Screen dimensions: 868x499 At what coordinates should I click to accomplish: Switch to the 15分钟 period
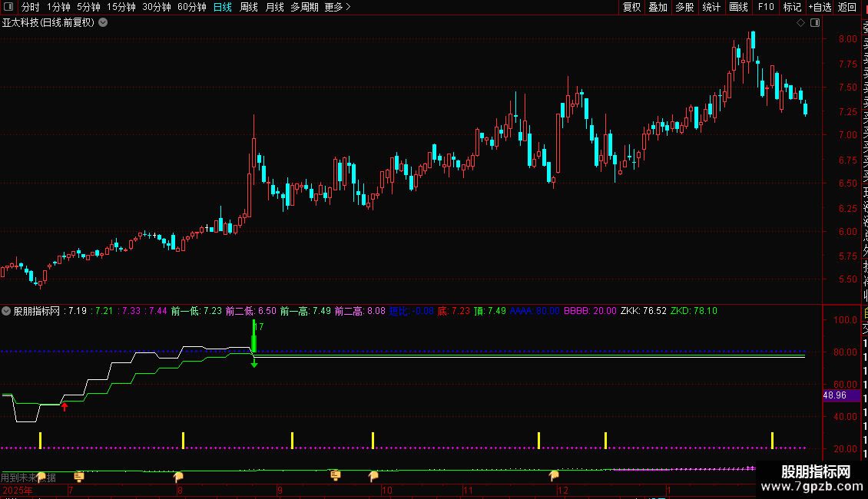click(x=121, y=7)
